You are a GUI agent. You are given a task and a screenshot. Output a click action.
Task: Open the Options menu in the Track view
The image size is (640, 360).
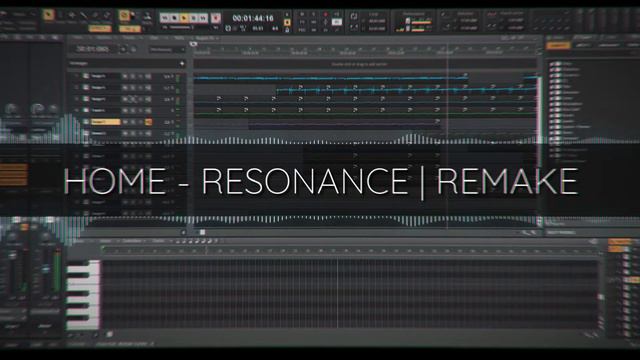(x=103, y=38)
